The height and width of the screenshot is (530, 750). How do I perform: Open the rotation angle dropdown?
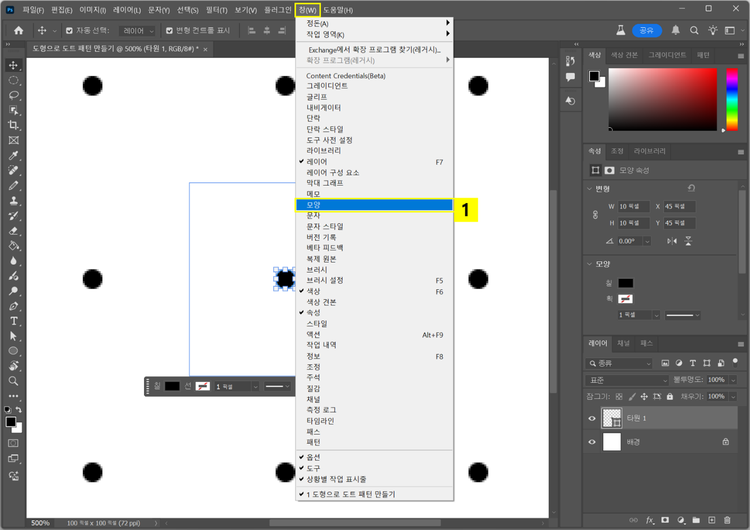click(x=647, y=241)
